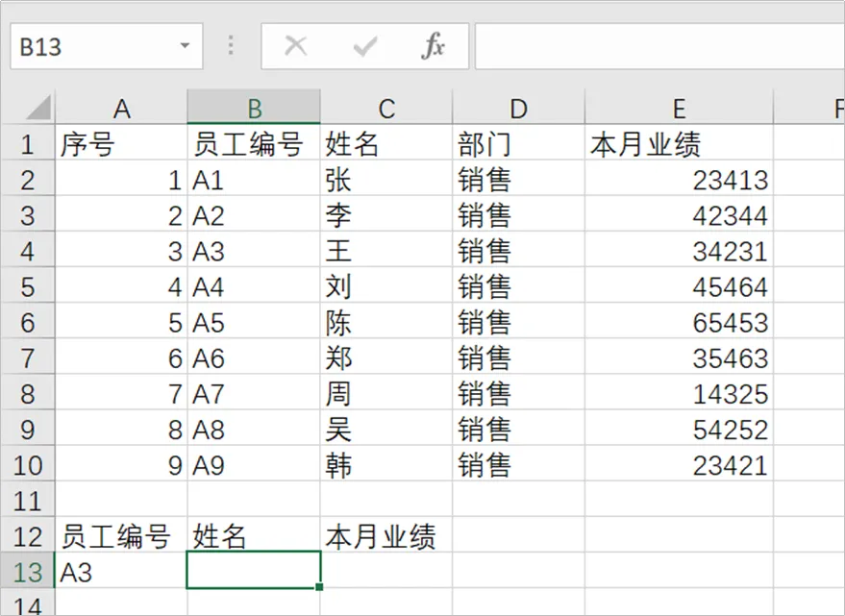Click cell B3 with employee ID A2
Viewport: 845px width, 616px height.
pos(254,214)
